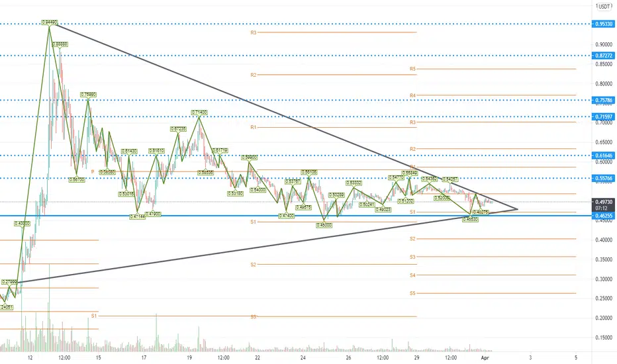The image size is (617, 364).
Task: Select the 0.54257 zigzag label
Action: (450, 179)
